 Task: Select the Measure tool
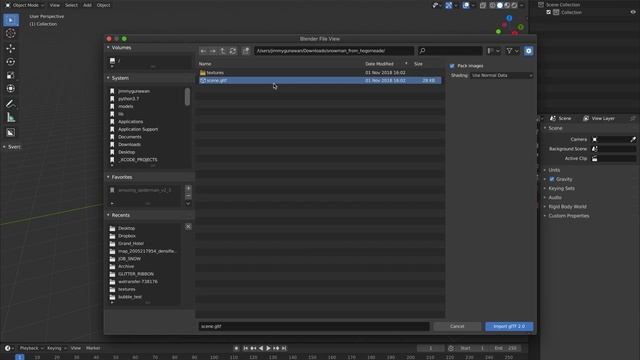click(x=11, y=118)
